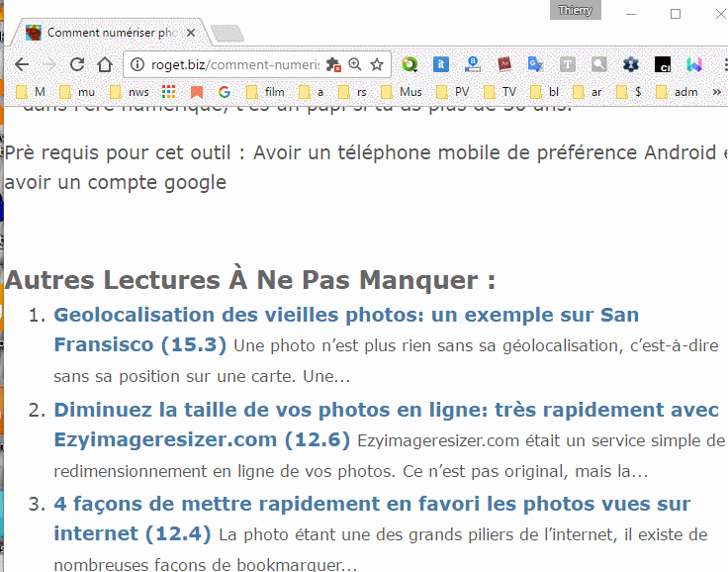Image resolution: width=728 pixels, height=572 pixels.
Task: Open the zoom magnifier icon in address bar
Action: tap(355, 65)
